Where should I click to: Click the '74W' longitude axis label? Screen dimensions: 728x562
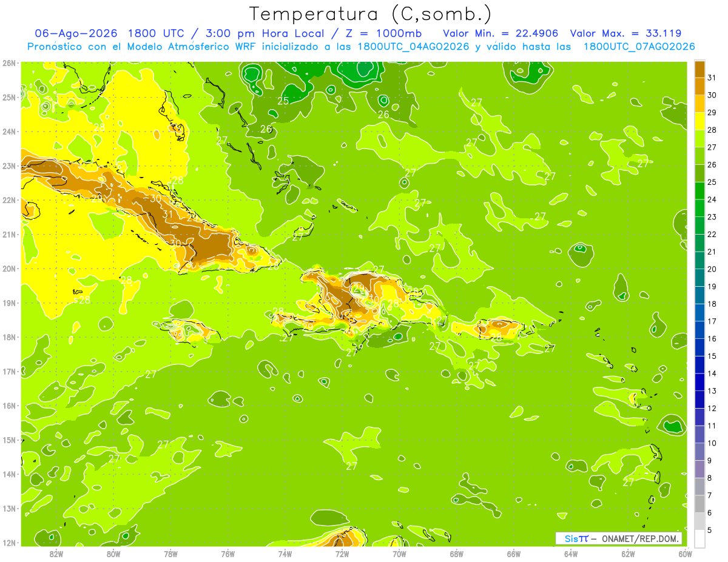[285, 554]
